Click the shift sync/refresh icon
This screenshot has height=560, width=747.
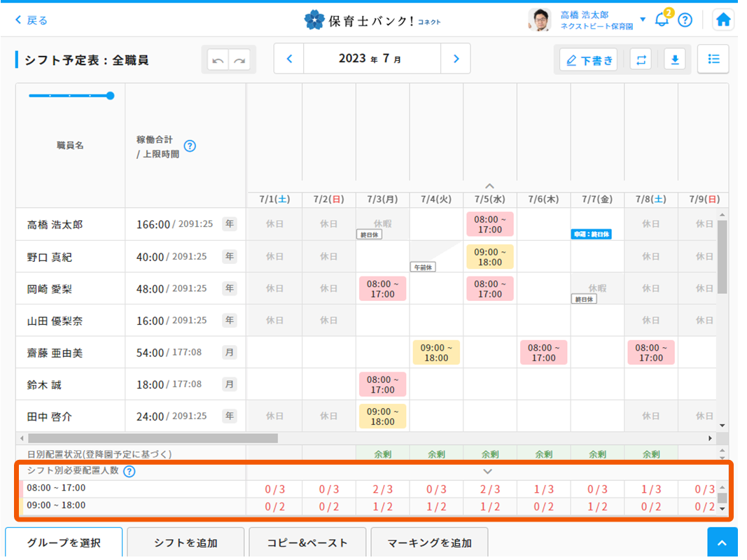640,59
